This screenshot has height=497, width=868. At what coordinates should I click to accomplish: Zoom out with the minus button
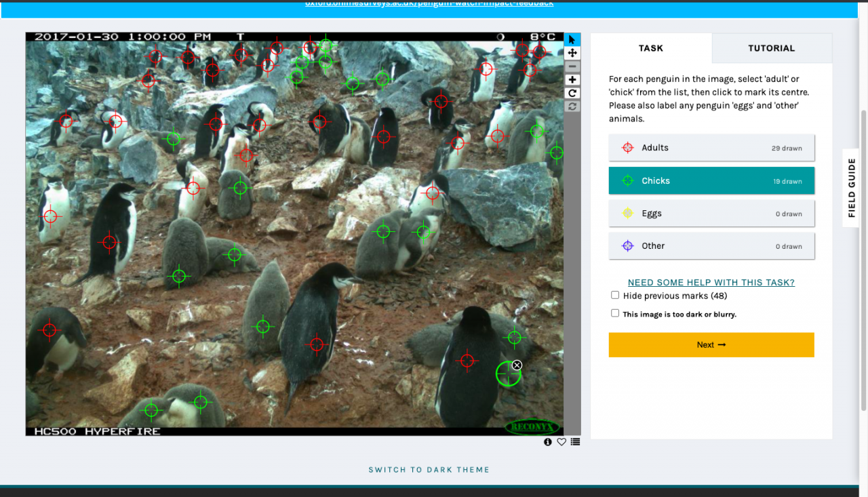[x=572, y=66]
